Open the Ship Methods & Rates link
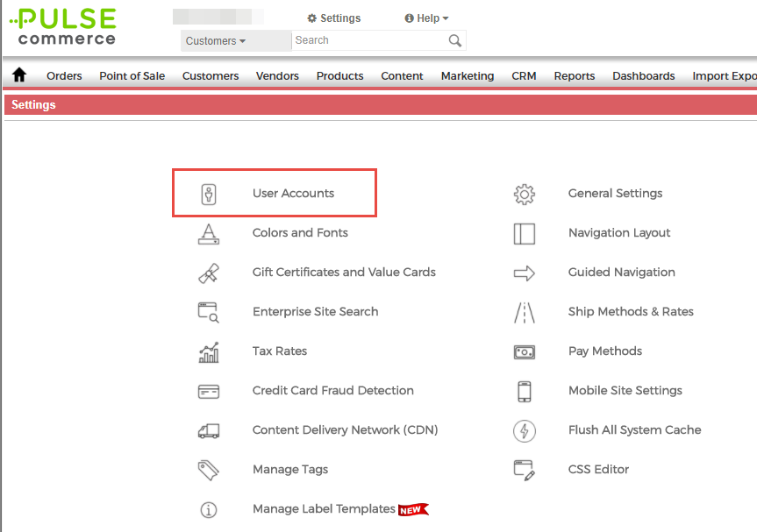The image size is (757, 532). [631, 312]
